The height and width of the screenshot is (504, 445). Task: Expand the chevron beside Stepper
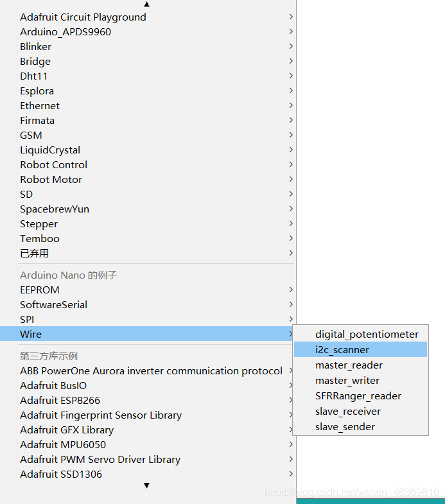291,223
